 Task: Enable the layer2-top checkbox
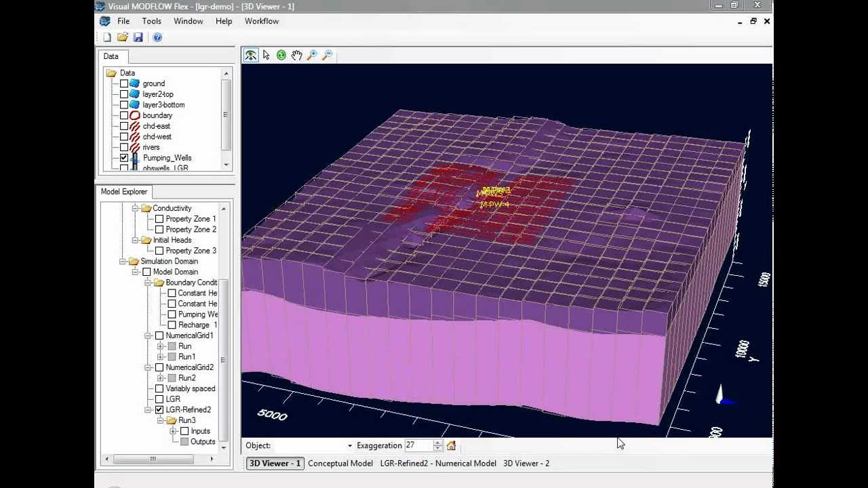click(124, 94)
